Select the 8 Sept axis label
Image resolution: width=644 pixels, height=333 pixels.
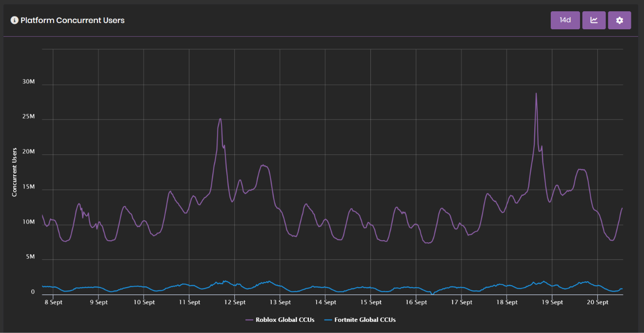click(53, 302)
